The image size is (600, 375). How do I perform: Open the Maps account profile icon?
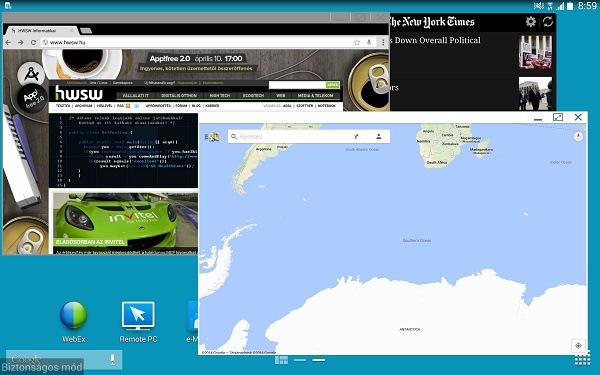coord(378,136)
